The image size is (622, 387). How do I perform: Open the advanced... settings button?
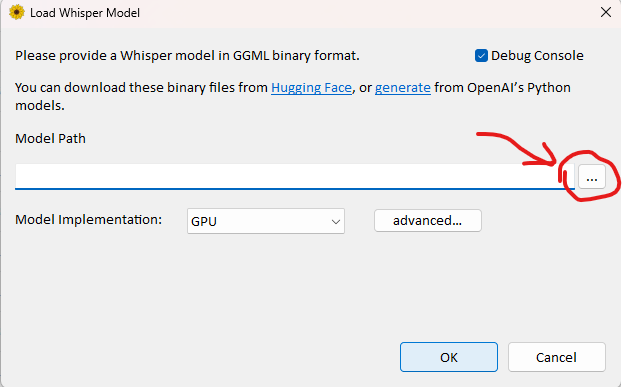pyautogui.click(x=428, y=220)
